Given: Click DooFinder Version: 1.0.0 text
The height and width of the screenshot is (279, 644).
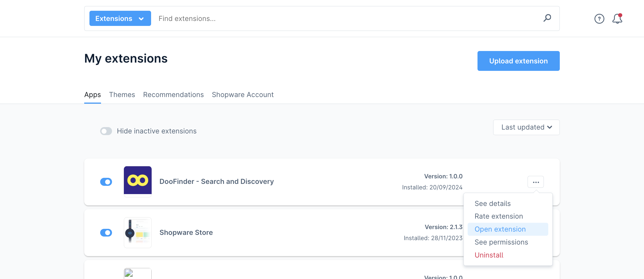Looking at the screenshot, I should (x=443, y=176).
